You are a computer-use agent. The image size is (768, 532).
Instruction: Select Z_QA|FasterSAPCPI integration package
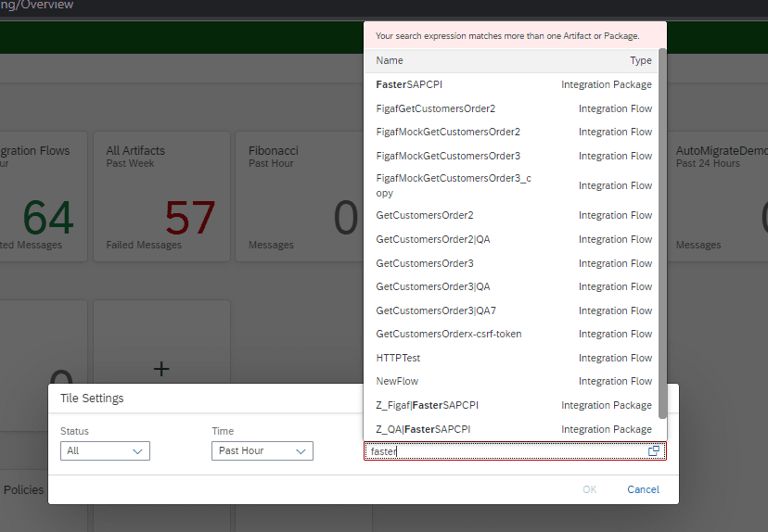513,429
